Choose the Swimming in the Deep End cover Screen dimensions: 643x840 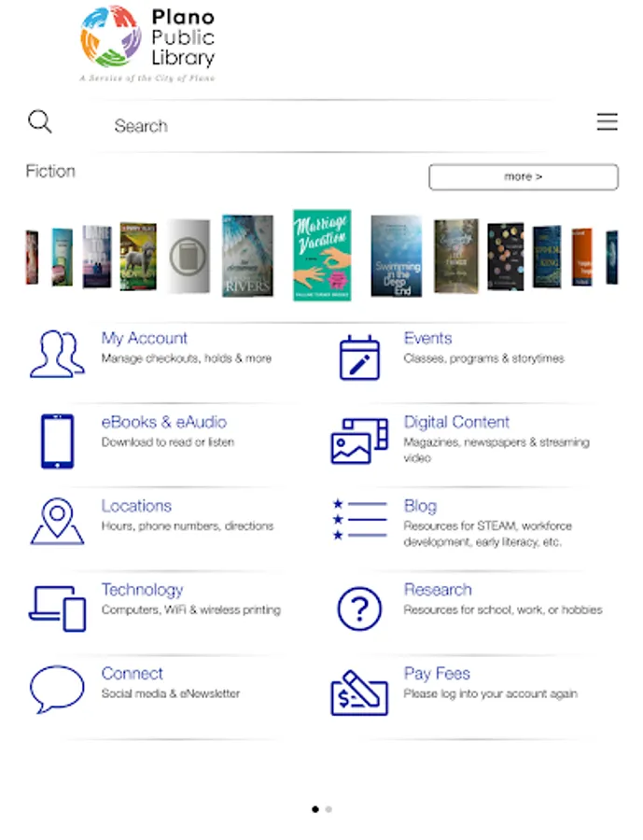tap(397, 256)
